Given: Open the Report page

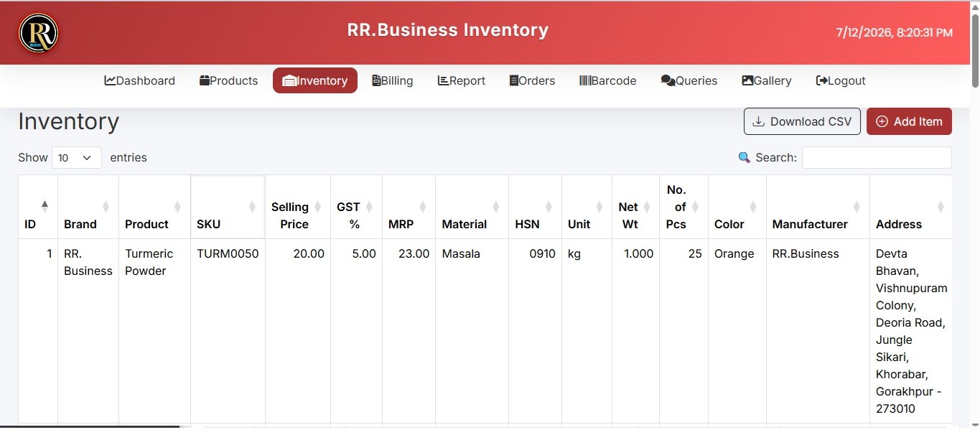Looking at the screenshot, I should [462, 80].
